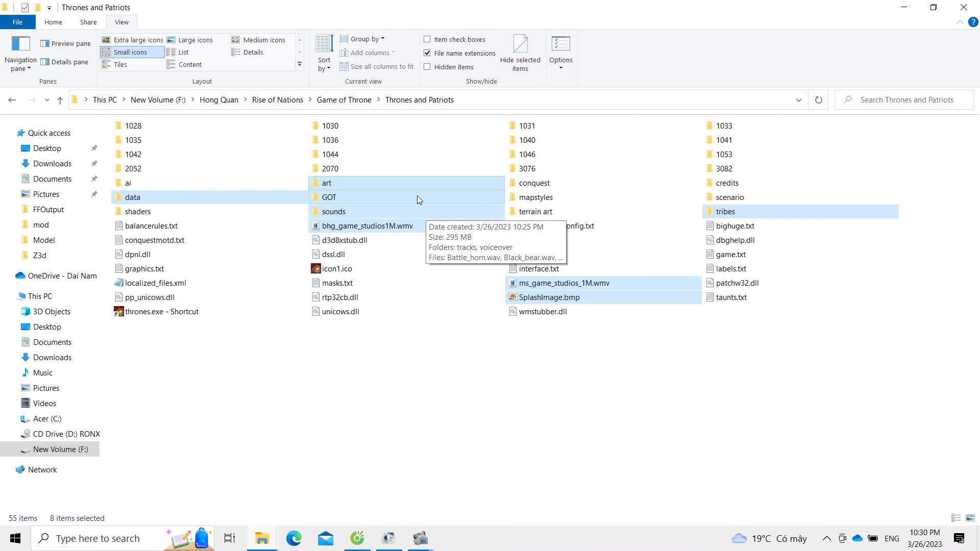Open Microsoft Edge from taskbar

[x=294, y=538]
